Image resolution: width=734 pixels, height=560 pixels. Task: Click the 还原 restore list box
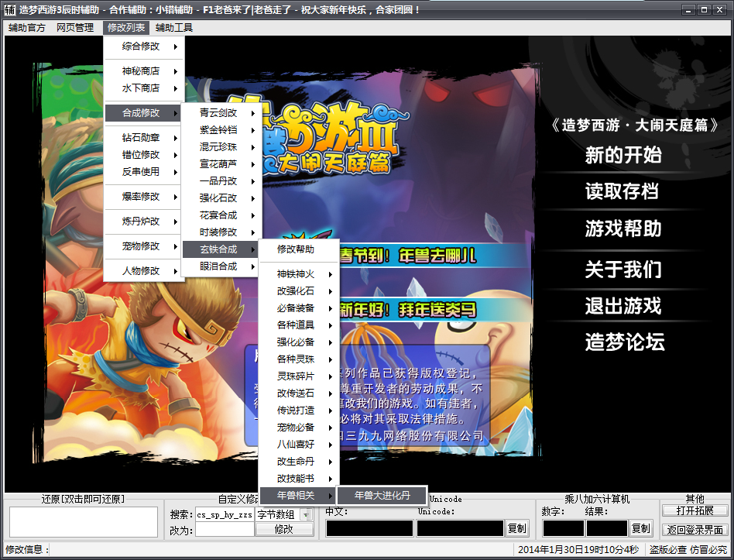click(84, 521)
